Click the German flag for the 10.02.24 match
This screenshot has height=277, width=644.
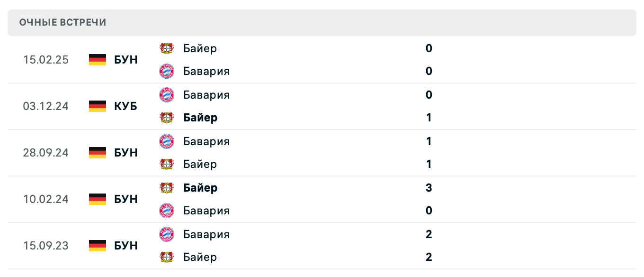click(x=96, y=199)
